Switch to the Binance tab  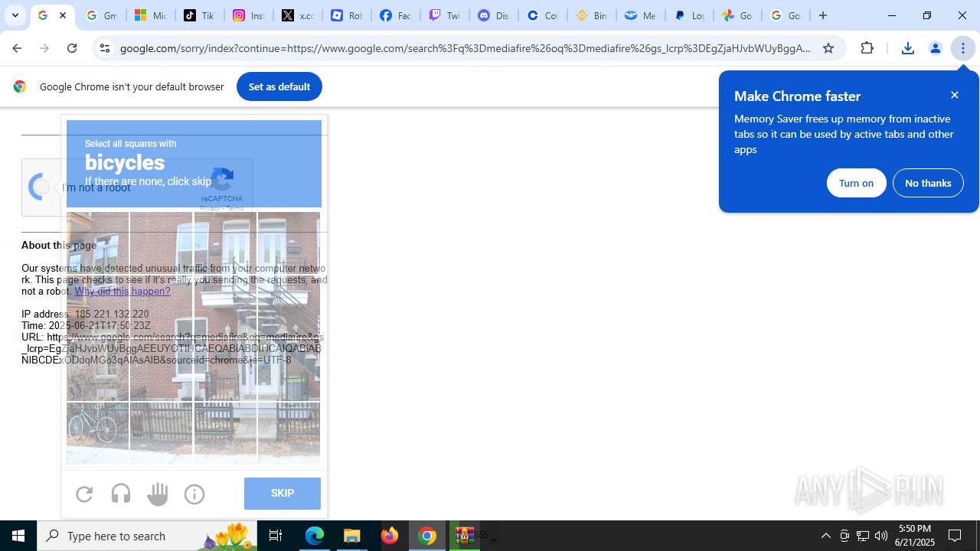(x=590, y=15)
